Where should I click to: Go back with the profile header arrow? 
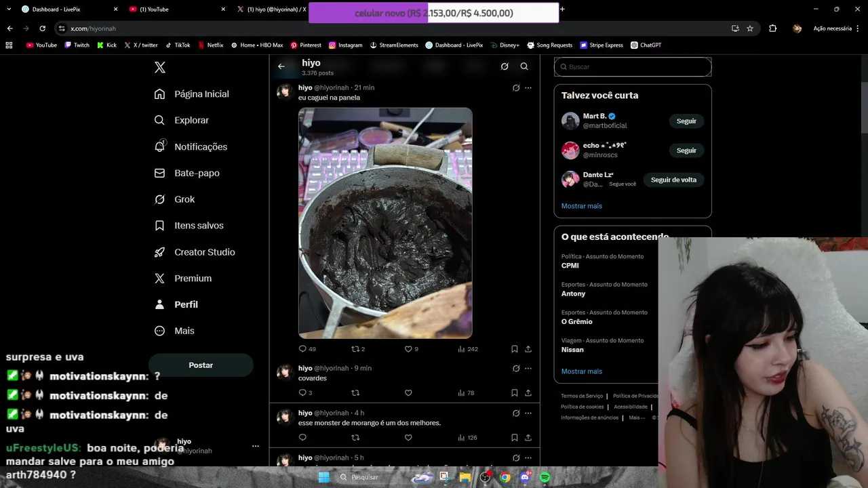tap(281, 66)
